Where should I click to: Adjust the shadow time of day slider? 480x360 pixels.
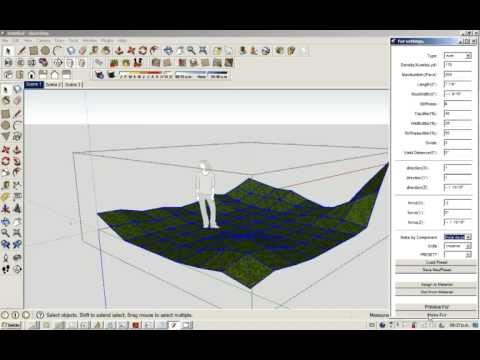coord(202,74)
